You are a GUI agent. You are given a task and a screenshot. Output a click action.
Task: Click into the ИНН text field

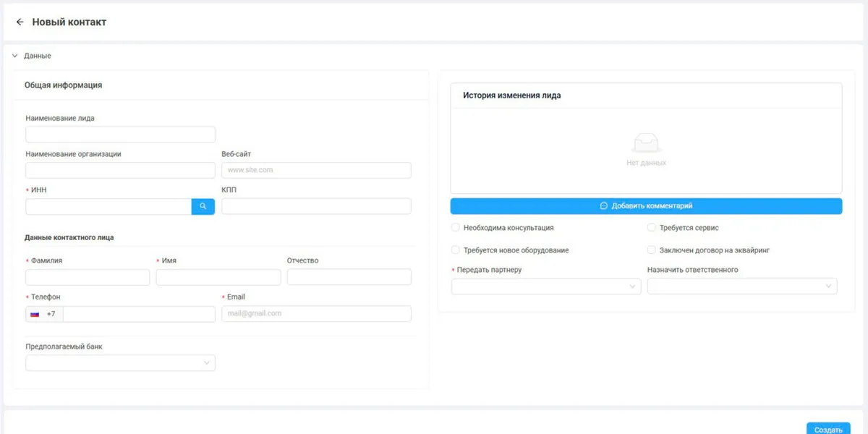pos(109,206)
